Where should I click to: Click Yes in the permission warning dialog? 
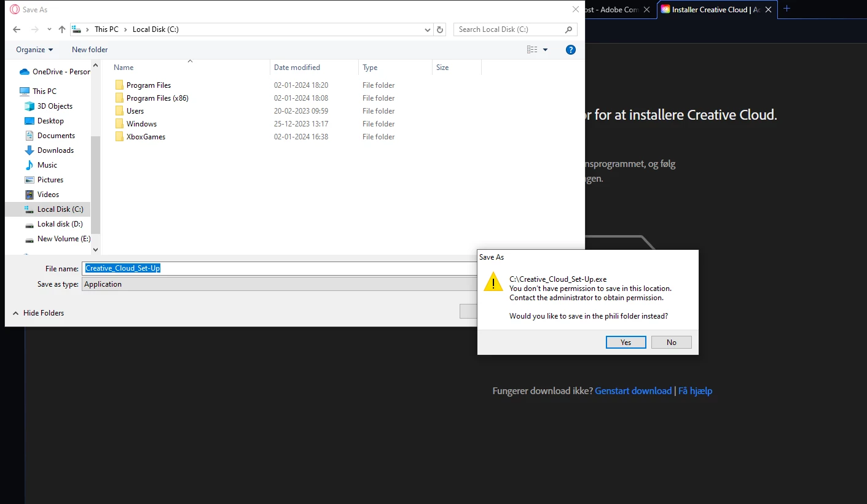(x=626, y=342)
